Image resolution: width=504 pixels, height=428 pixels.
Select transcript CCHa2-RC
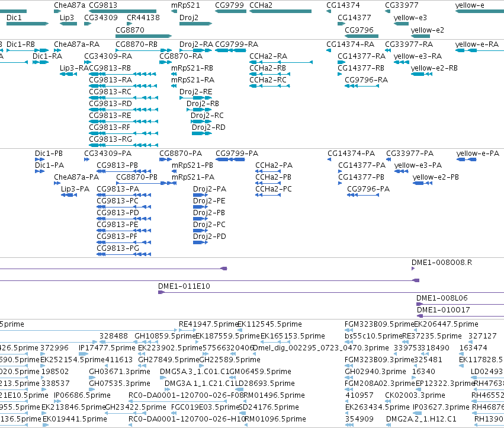tap(268, 80)
